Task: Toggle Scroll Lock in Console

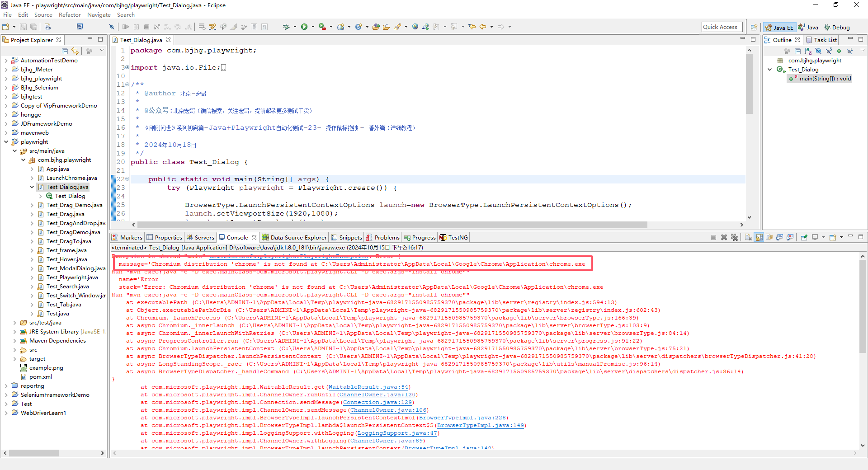Action: pos(759,238)
